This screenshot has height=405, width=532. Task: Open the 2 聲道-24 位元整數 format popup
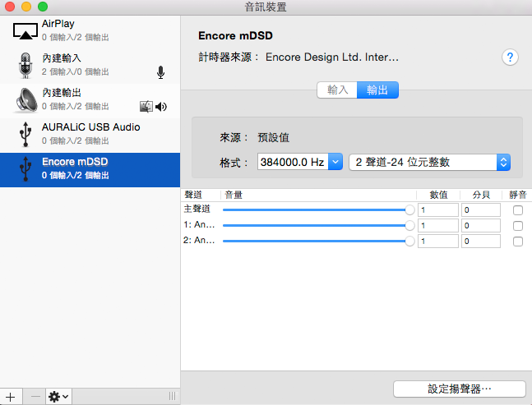[x=429, y=162]
